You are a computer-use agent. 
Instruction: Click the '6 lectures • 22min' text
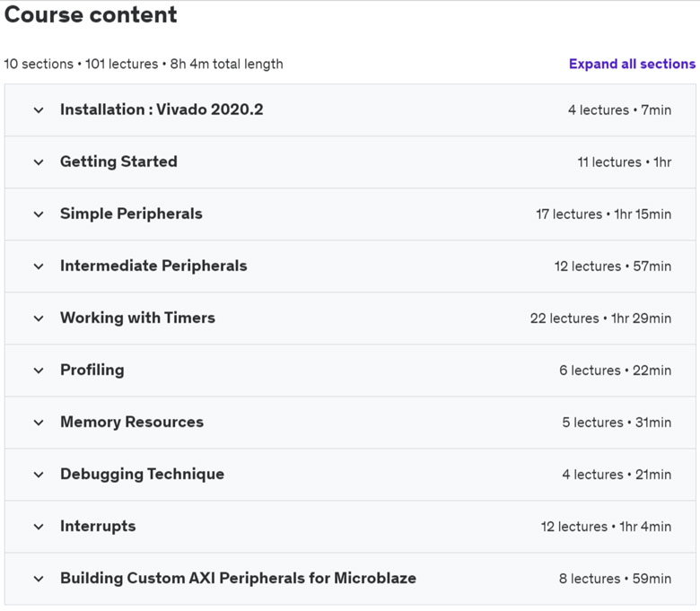coord(615,371)
